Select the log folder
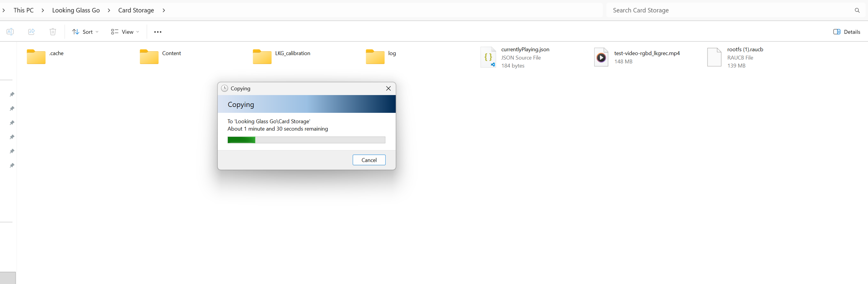The image size is (868, 284). tap(375, 57)
